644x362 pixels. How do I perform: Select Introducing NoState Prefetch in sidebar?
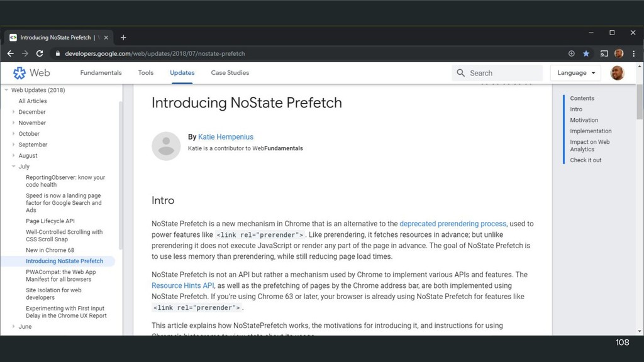click(65, 261)
